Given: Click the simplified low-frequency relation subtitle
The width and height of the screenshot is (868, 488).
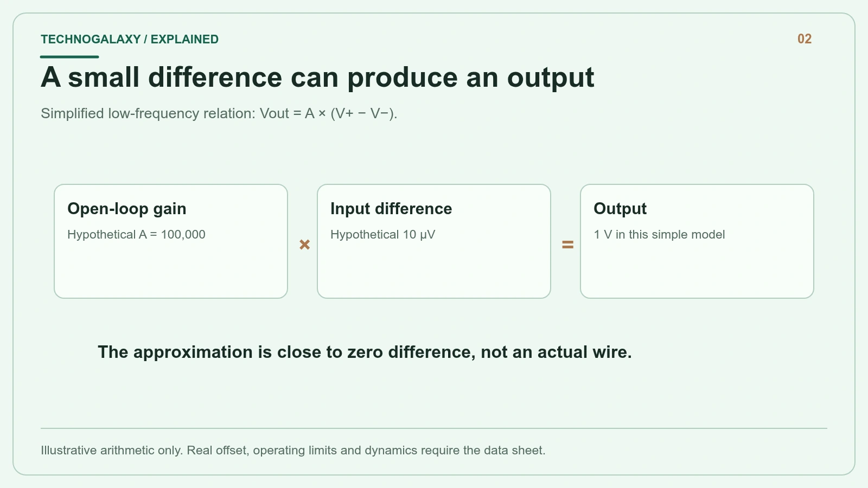Looking at the screenshot, I should pyautogui.click(x=219, y=113).
